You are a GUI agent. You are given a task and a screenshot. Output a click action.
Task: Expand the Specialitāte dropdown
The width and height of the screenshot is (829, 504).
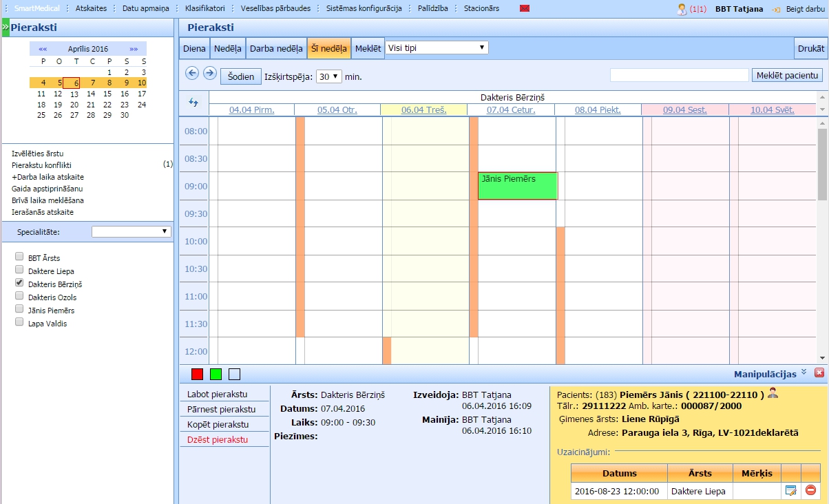pos(132,232)
